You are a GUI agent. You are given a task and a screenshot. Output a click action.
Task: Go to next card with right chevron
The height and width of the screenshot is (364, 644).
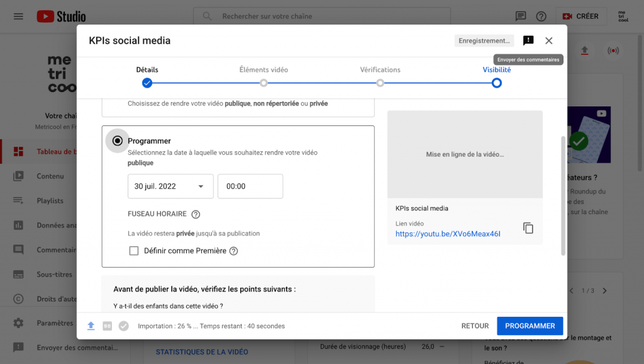(x=604, y=291)
